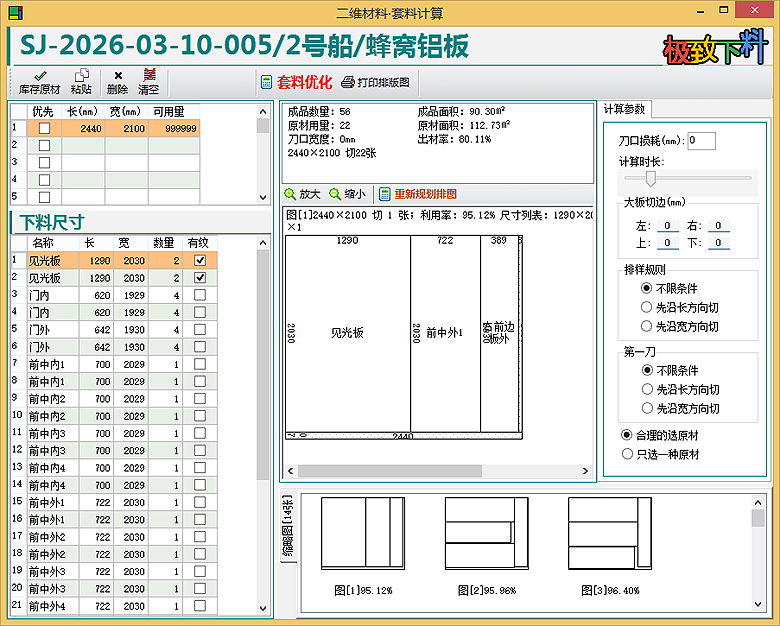Click up arrow of thumbnail panel scrollbar
The image size is (780, 626).
[x=758, y=503]
